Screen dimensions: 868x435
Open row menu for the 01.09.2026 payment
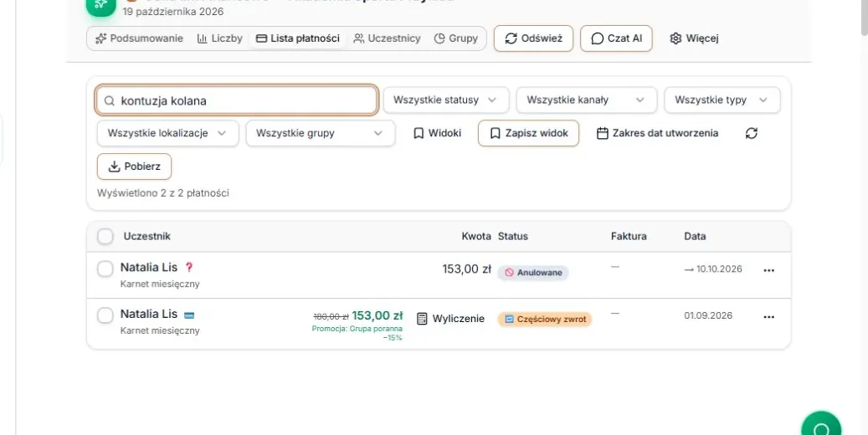(x=769, y=317)
